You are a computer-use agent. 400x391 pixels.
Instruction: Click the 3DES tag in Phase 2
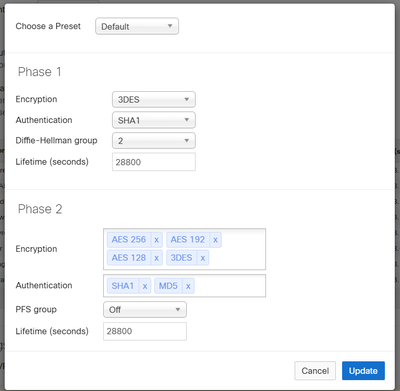tap(181, 258)
